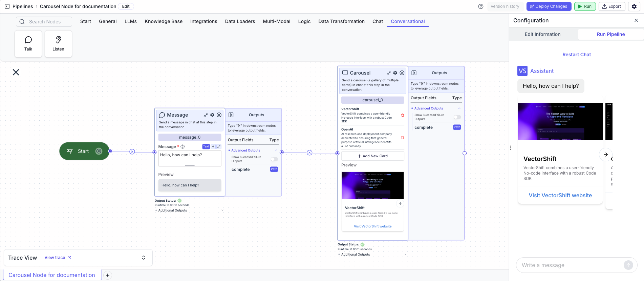Restart the chat conversation
This screenshot has height=281, width=644.
tap(577, 55)
